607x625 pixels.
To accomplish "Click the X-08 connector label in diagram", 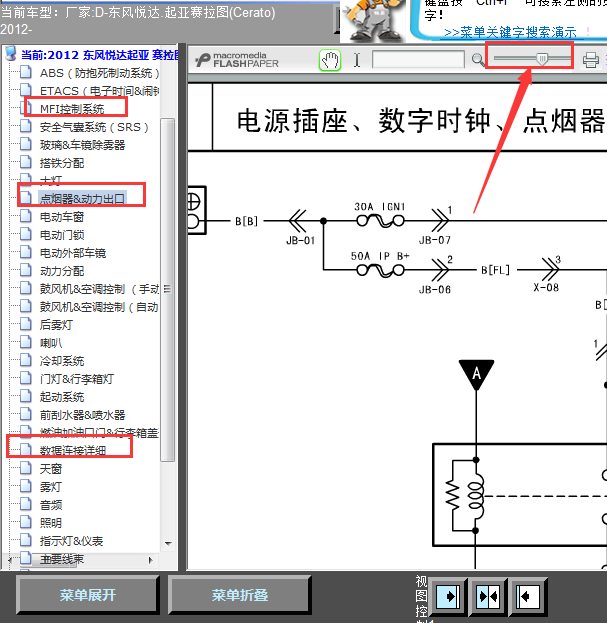I will pyautogui.click(x=546, y=288).
